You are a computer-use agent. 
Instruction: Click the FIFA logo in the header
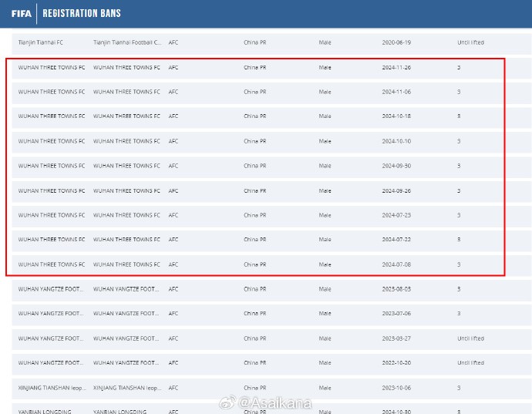click(x=22, y=14)
